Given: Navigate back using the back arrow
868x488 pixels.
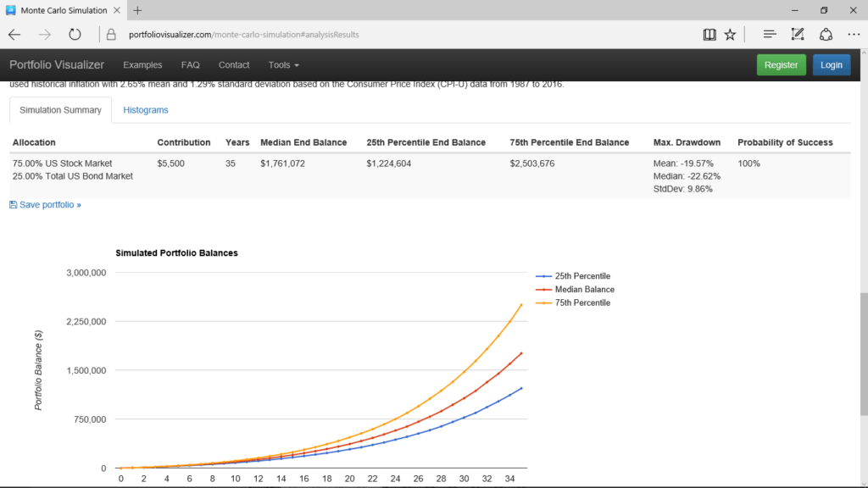Looking at the screenshot, I should [x=14, y=34].
